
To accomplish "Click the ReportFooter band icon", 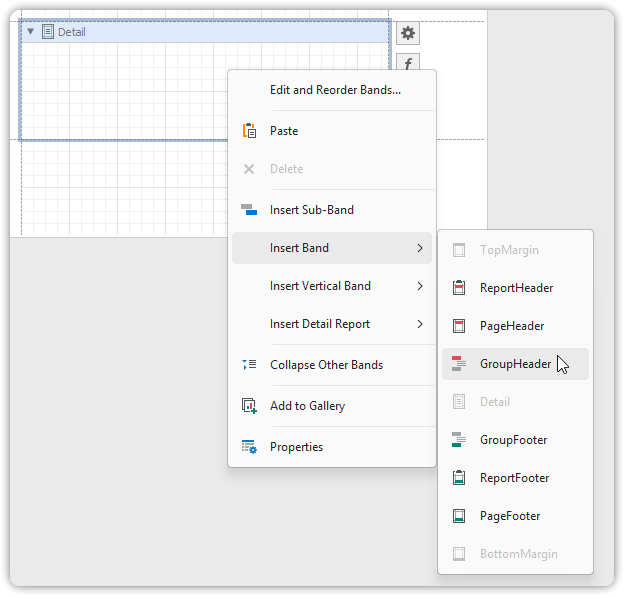I will pos(459,478).
